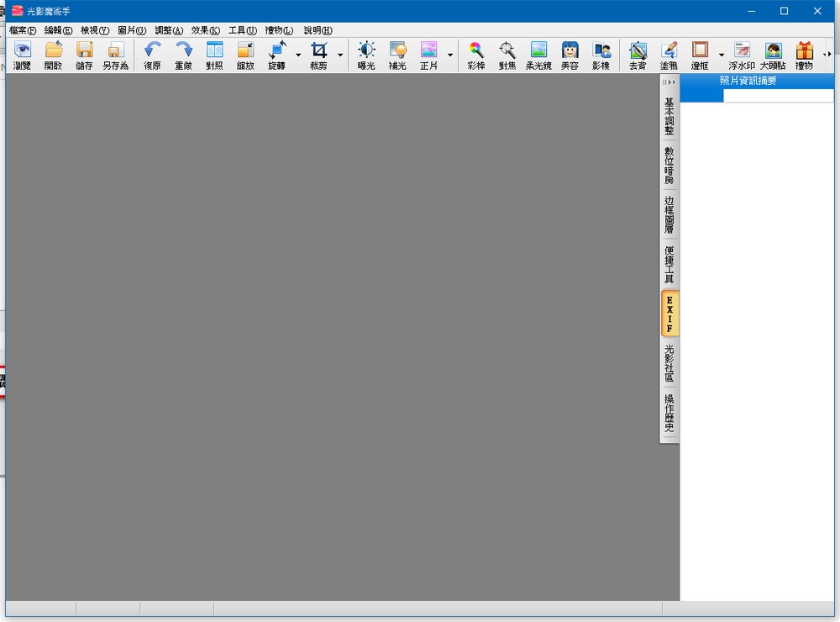This screenshot has height=622, width=840.
Task: Save the image using 儲存 icon
Action: click(x=84, y=55)
